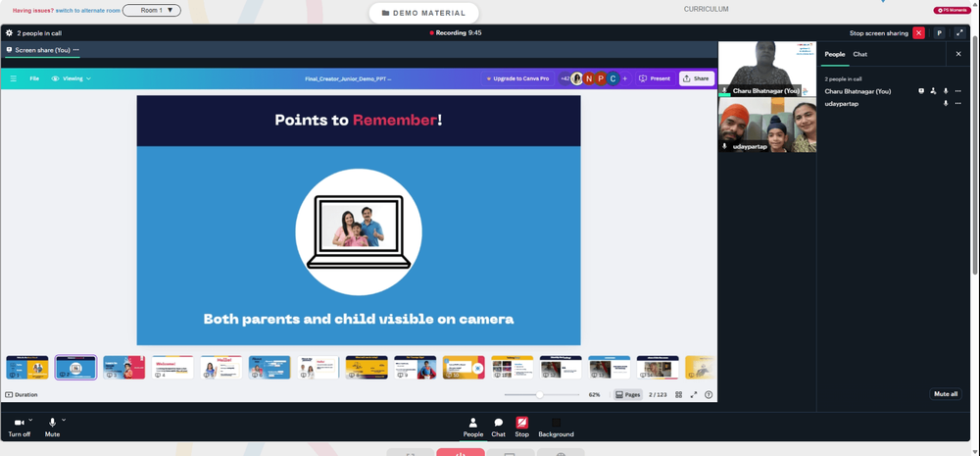Click the Canva Present button
980x456 pixels.
click(x=655, y=78)
